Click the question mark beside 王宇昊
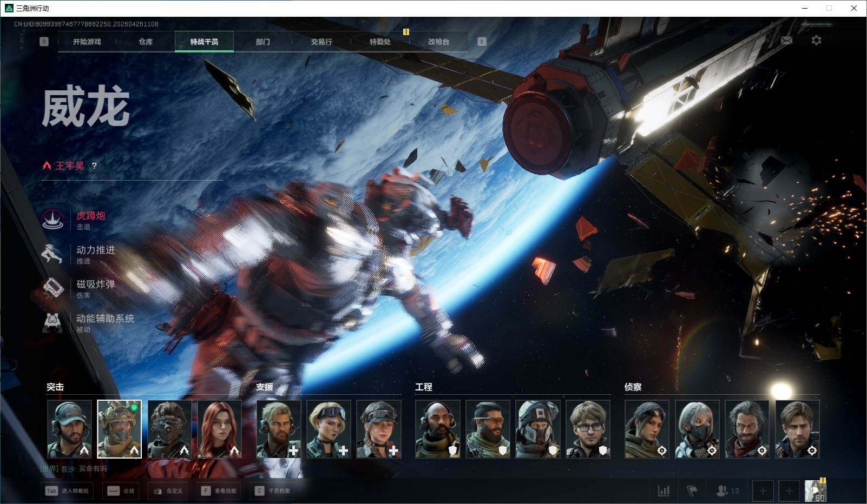The width and height of the screenshot is (867, 504). [94, 166]
